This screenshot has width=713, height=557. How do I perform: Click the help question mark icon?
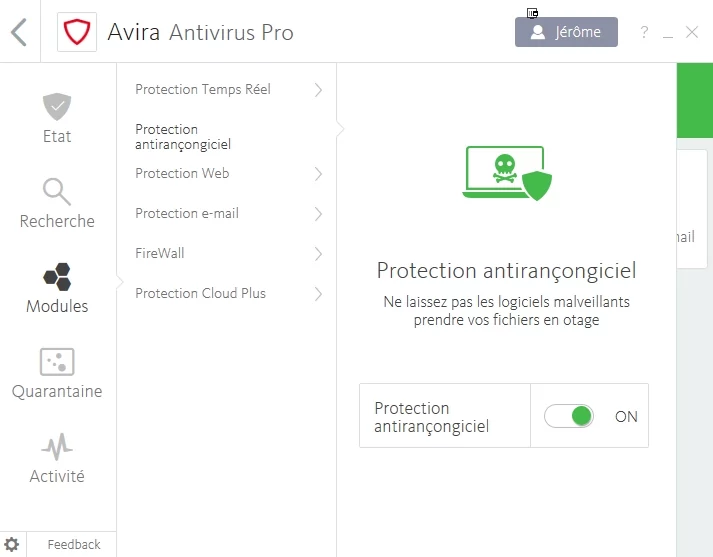644,32
